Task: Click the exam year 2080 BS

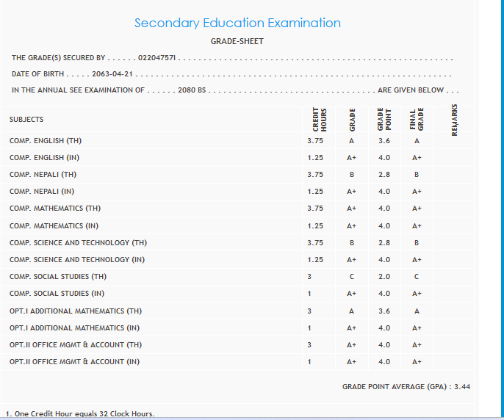Action: [192, 90]
